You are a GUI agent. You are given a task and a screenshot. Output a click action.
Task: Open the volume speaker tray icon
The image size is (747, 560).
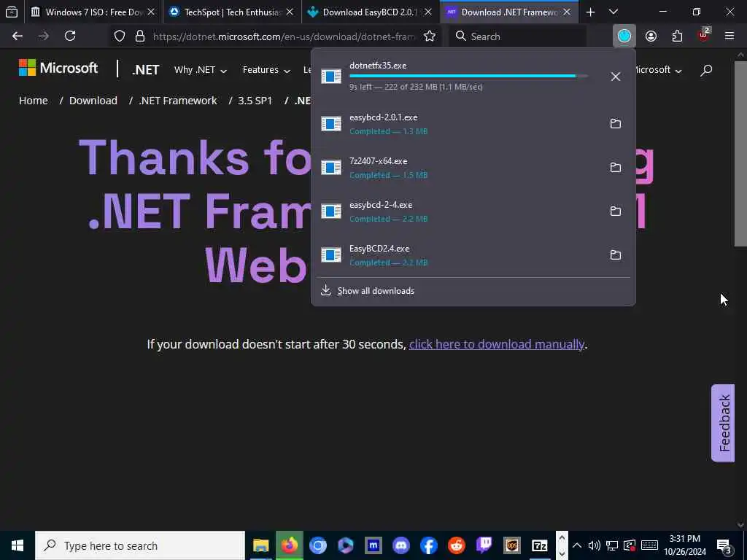tap(594, 545)
